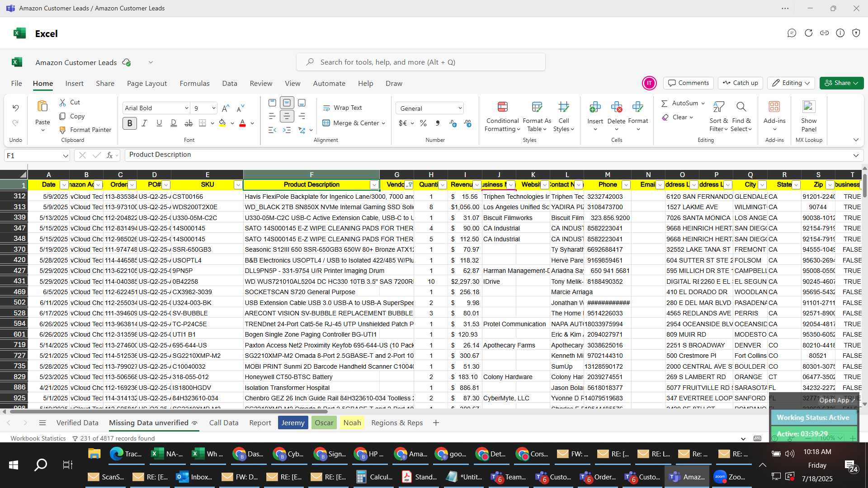Open the Data ribbon tab
The image size is (868, 488).
click(230, 84)
